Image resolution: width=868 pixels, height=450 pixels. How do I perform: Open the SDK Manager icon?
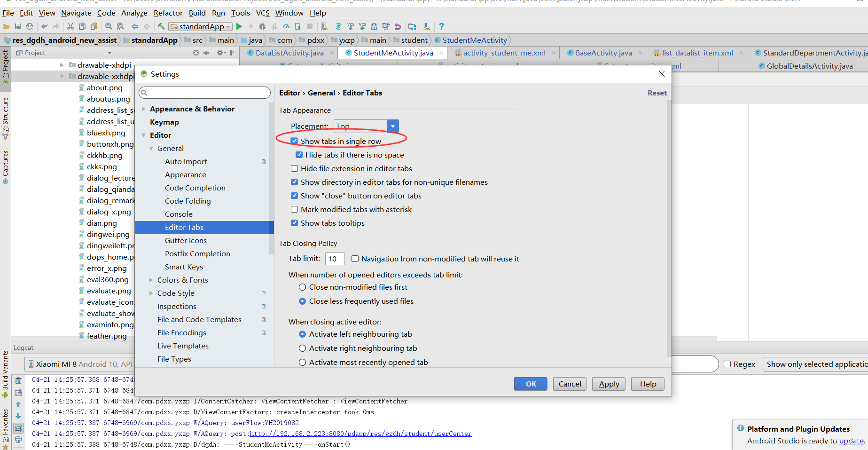(427, 27)
